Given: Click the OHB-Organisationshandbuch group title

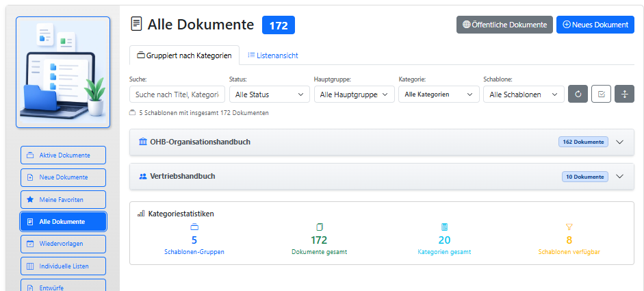Looking at the screenshot, I should pos(201,142).
